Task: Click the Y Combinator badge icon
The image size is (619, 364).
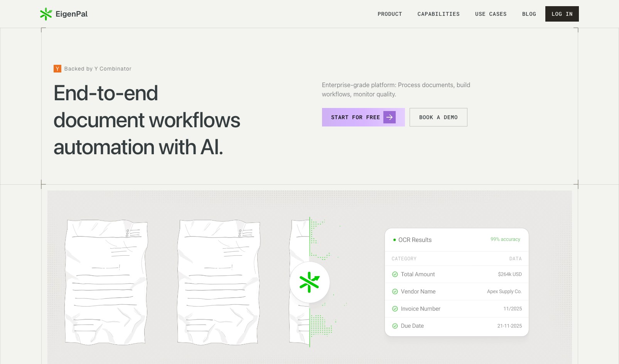Action: click(x=57, y=69)
